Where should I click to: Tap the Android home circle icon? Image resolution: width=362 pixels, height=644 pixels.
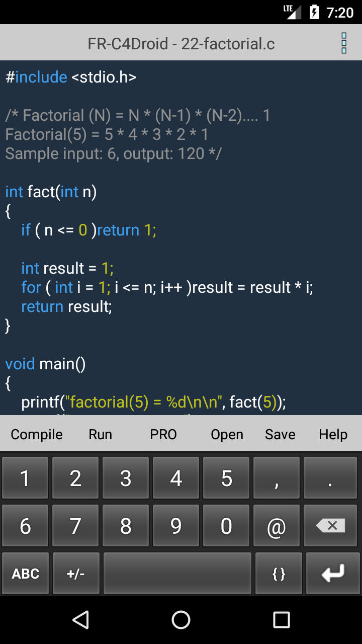(x=181, y=620)
